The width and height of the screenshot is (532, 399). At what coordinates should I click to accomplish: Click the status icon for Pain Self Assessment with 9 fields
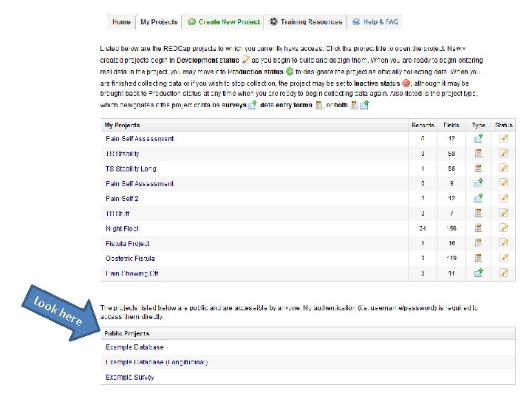point(504,183)
